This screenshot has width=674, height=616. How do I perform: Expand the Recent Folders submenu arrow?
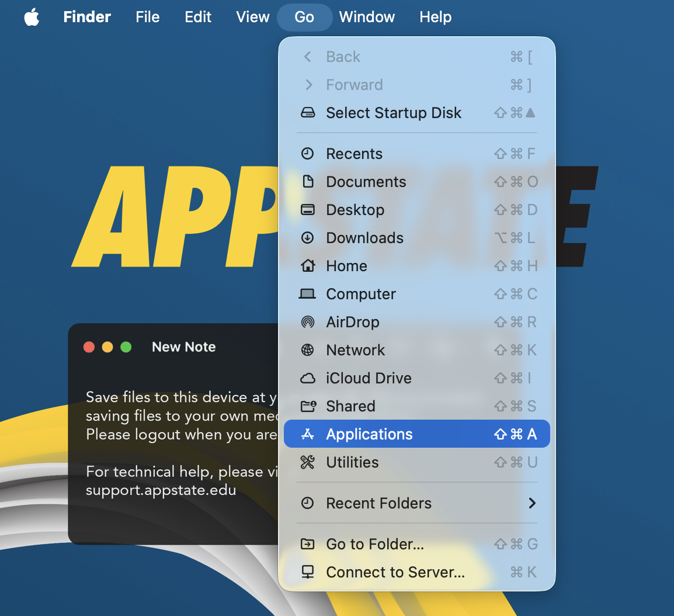click(x=532, y=503)
